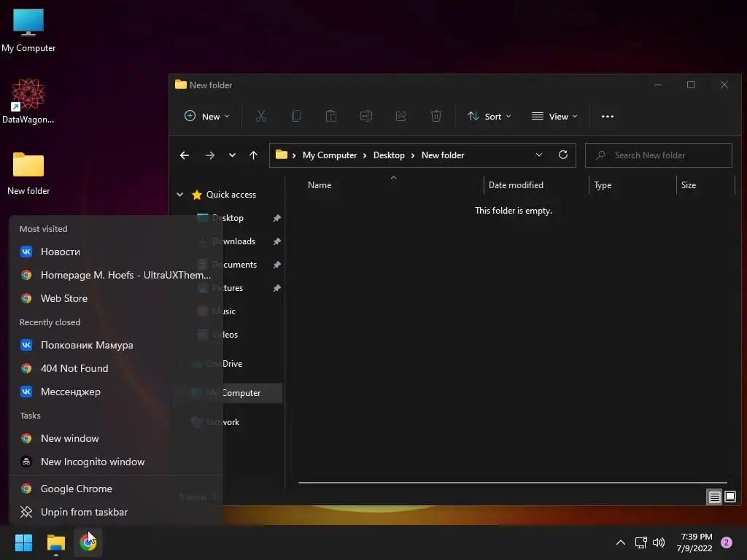Click the pin icon next to Downloads
This screenshot has width=747, height=560.
pos(276,241)
